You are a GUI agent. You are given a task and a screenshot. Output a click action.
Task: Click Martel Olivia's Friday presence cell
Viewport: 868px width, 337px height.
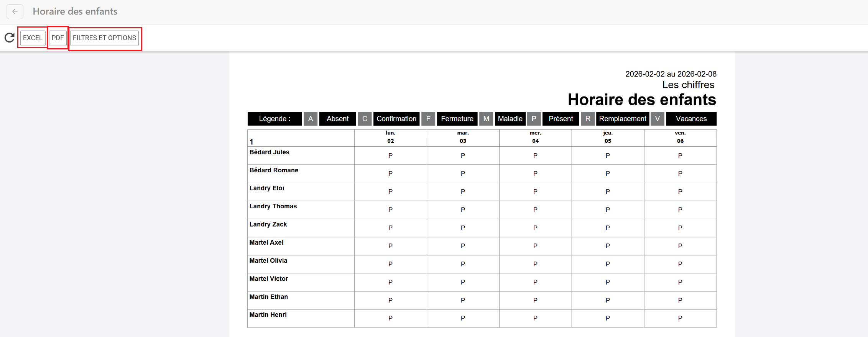[680, 264]
